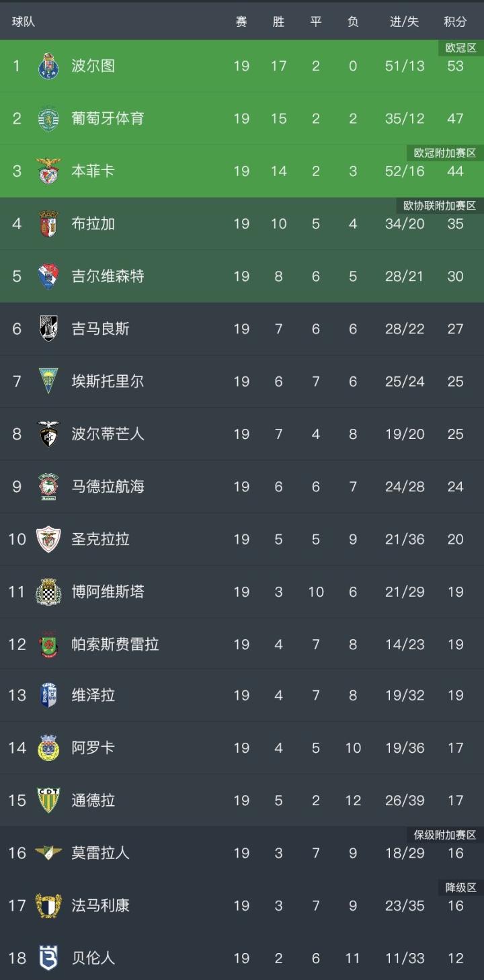Click the Sporting (葡萄牙体育) club crest

click(48, 118)
